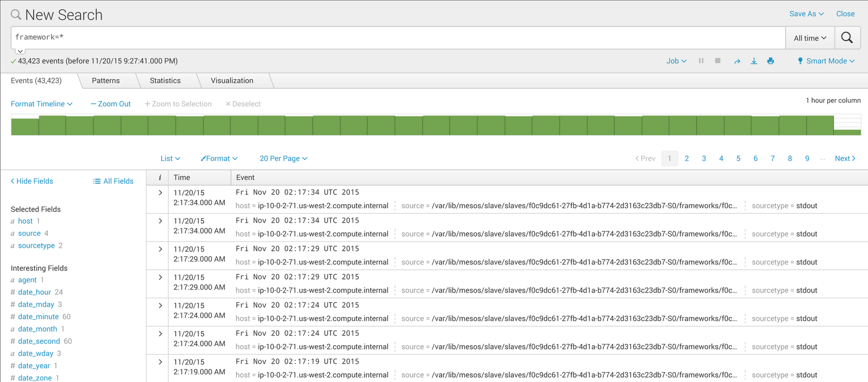Go to results page 4
The image size is (868, 382).
721,159
